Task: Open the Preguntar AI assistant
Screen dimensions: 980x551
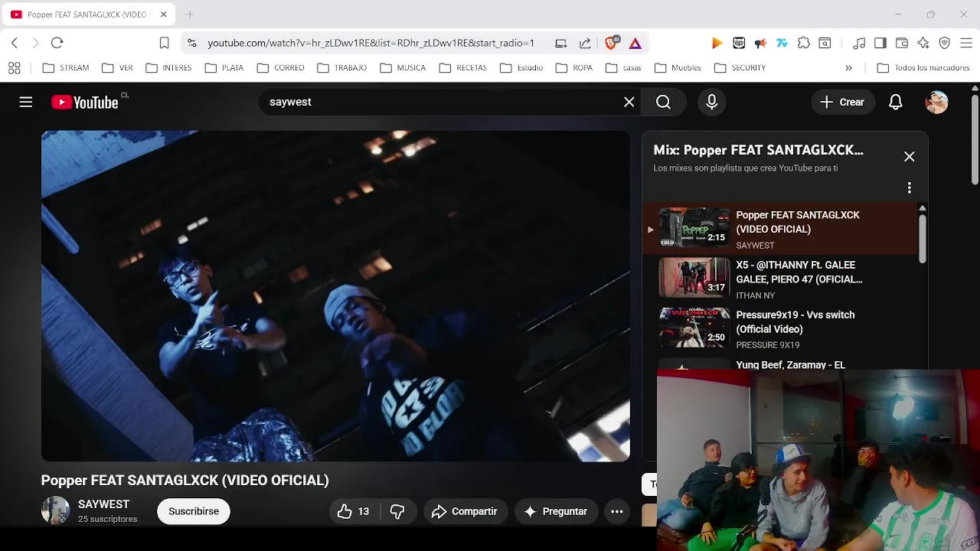Action: pyautogui.click(x=556, y=511)
